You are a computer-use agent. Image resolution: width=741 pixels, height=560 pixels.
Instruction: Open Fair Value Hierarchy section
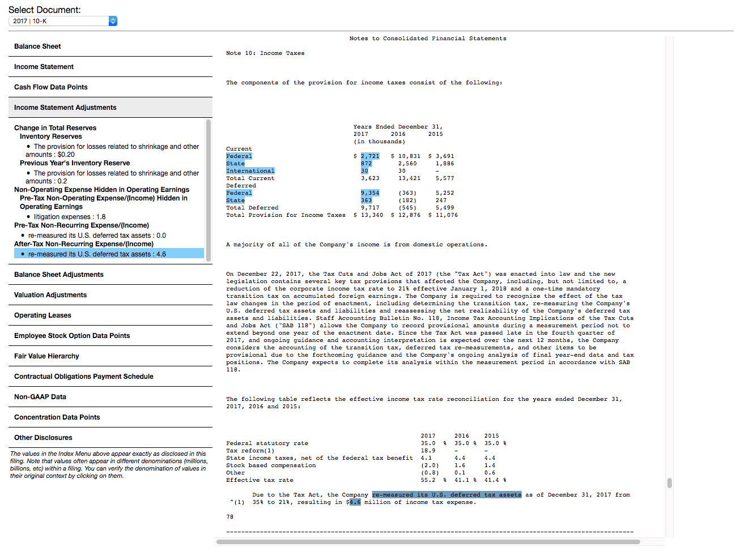click(110, 356)
